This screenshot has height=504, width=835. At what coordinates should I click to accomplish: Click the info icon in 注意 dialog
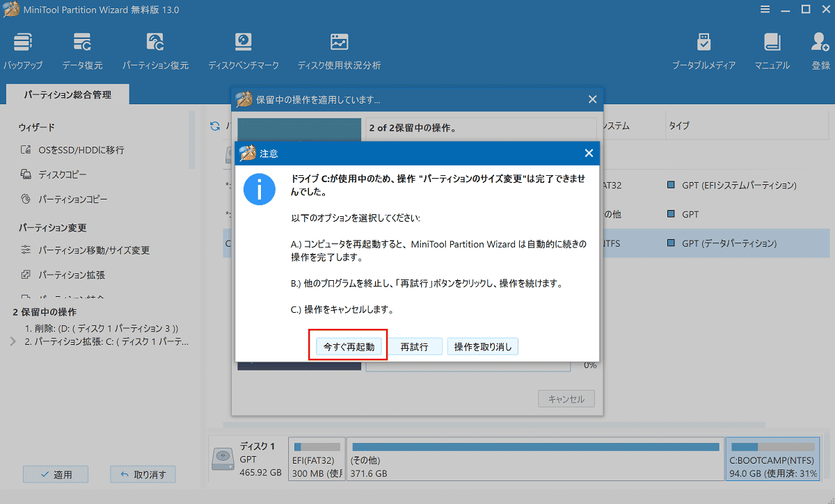[x=260, y=188]
